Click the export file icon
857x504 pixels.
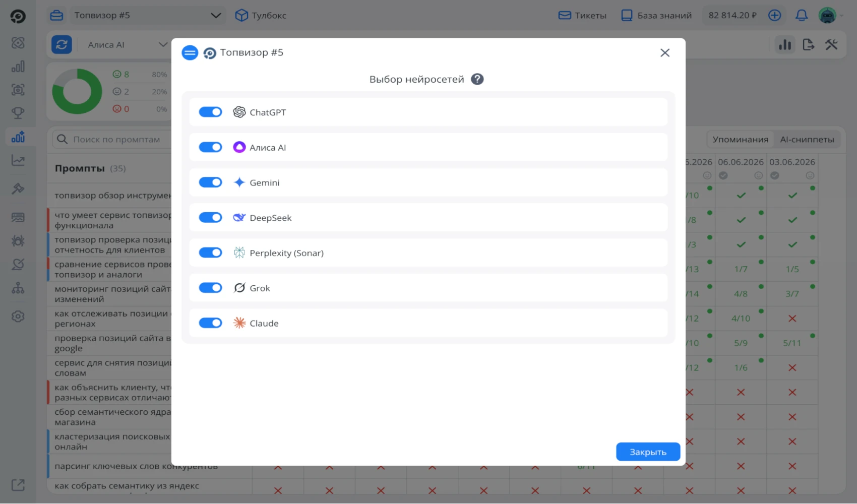[808, 44]
